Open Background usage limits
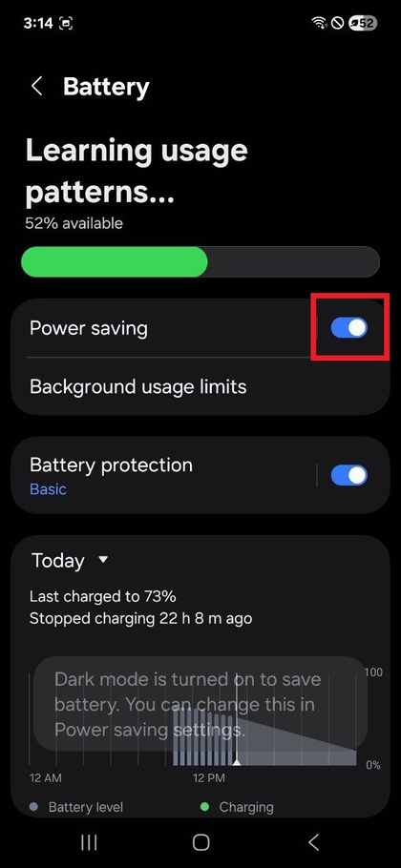This screenshot has width=401, height=868. [199, 386]
